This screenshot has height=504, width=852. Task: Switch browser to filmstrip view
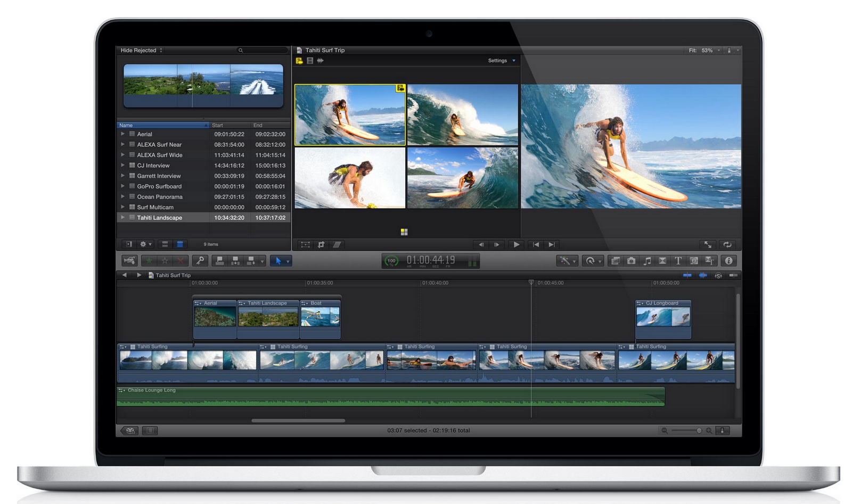(x=165, y=244)
